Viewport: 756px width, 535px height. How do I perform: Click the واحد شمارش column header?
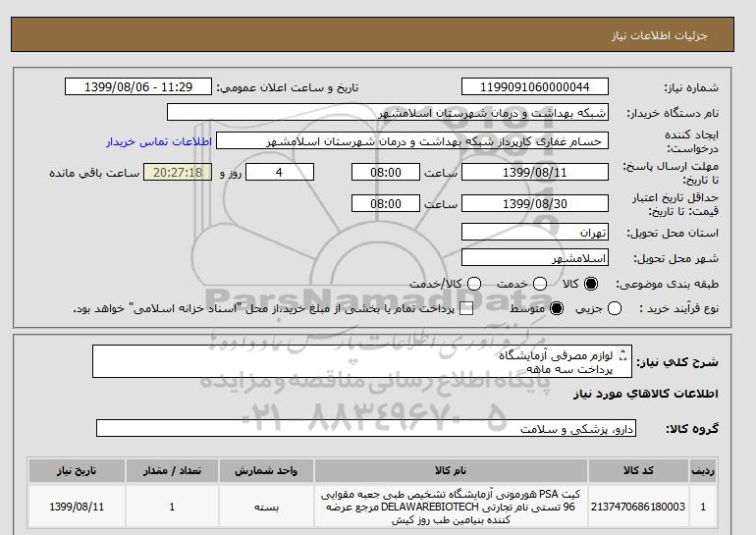(x=266, y=470)
